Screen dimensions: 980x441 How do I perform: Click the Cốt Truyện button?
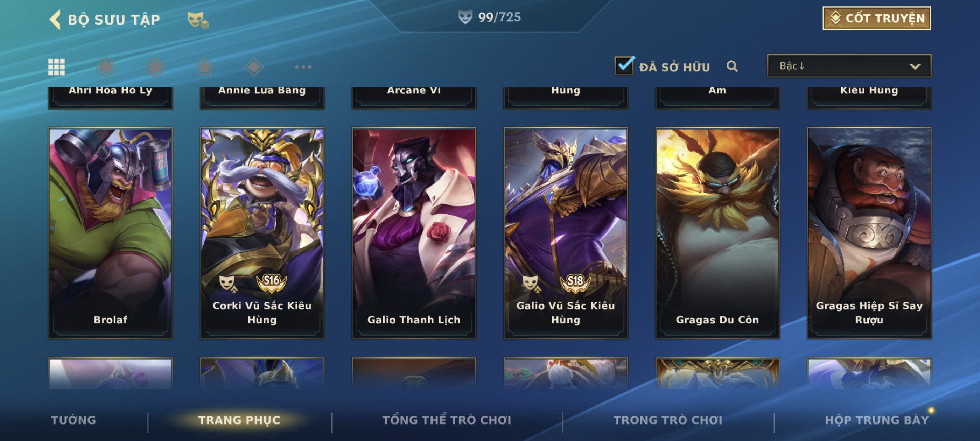point(876,18)
